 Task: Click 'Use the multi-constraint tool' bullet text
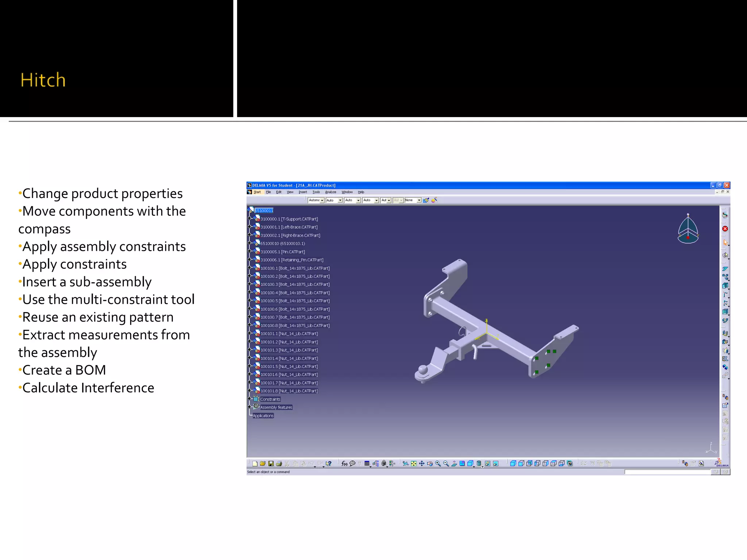(109, 299)
